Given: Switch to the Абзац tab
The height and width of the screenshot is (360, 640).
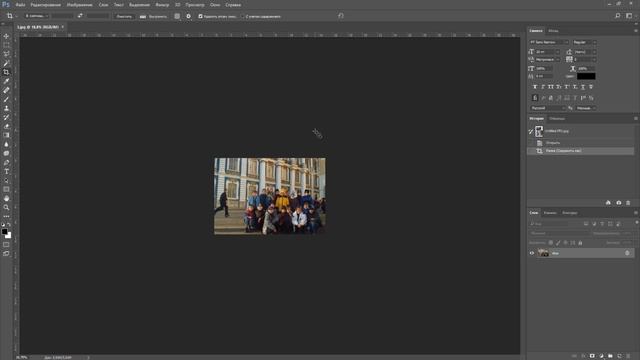Looking at the screenshot, I should pos(553,31).
